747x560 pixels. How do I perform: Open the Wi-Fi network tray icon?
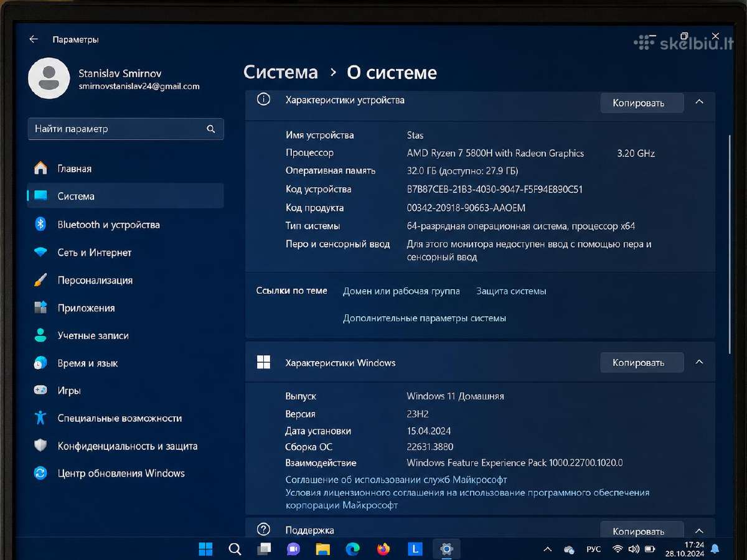click(618, 549)
